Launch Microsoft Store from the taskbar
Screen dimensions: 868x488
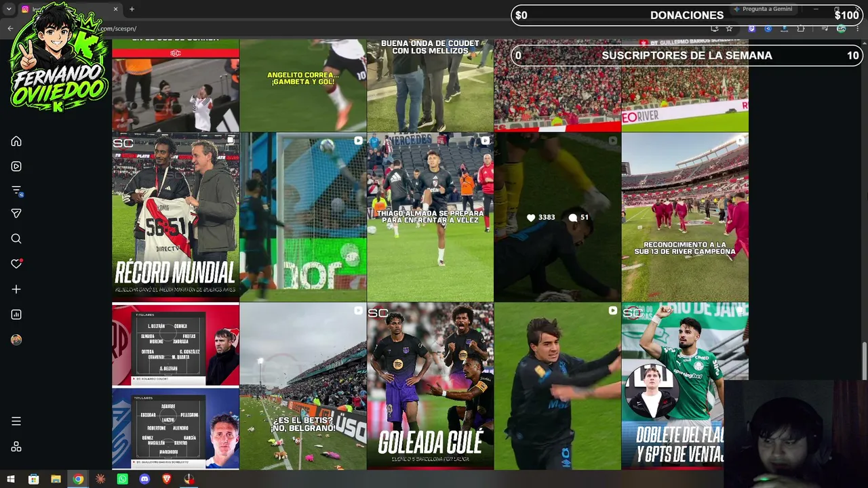33,479
